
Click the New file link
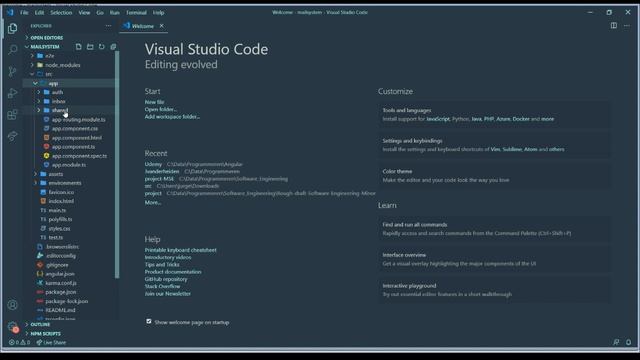[x=154, y=102]
